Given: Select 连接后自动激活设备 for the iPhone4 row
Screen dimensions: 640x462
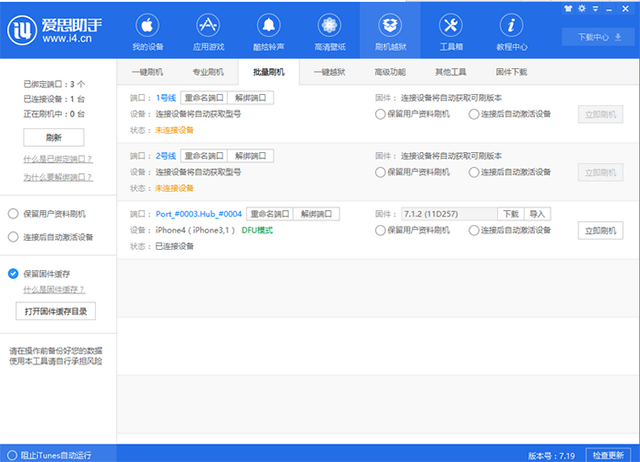Looking at the screenshot, I should (x=474, y=230).
